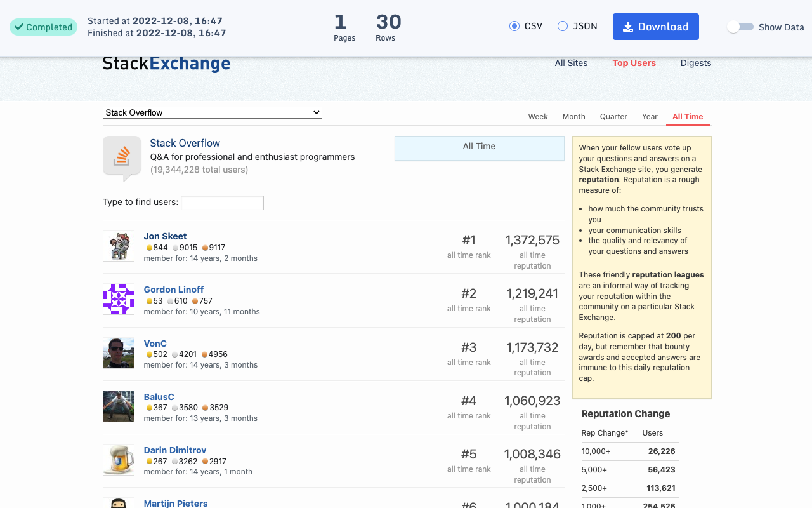Open BalusC's profile link
Viewport: 812px width, 508px height.
click(x=159, y=397)
